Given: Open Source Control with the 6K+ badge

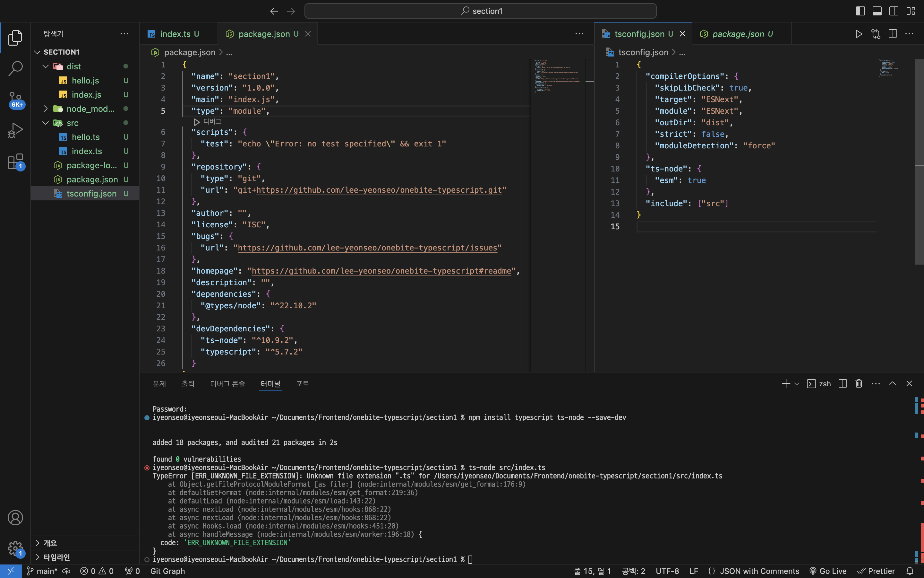Looking at the screenshot, I should (x=15, y=100).
